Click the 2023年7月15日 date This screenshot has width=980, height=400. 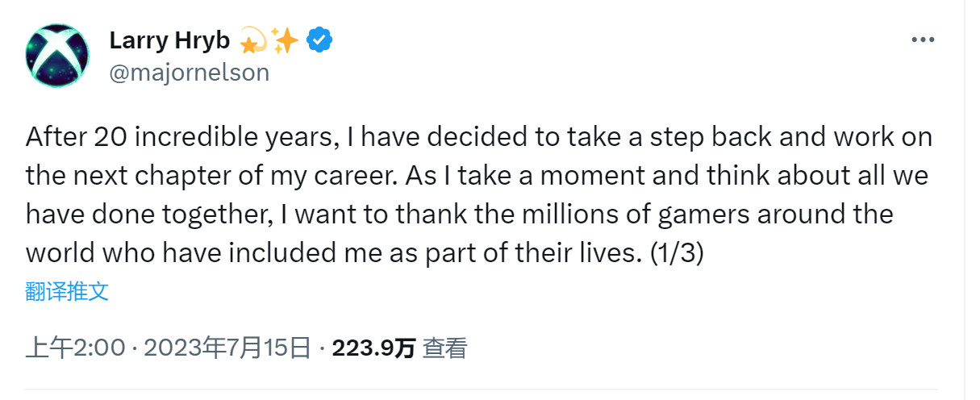coord(227,348)
